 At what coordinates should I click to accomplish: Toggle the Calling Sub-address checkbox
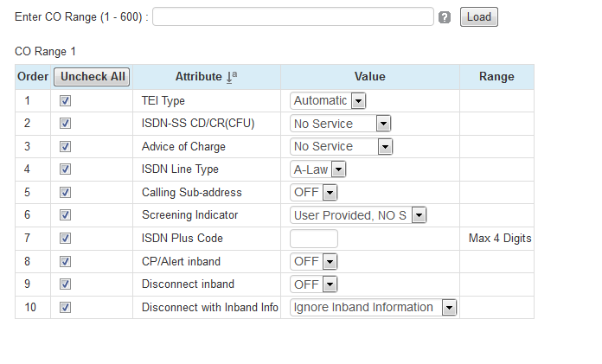tap(65, 193)
